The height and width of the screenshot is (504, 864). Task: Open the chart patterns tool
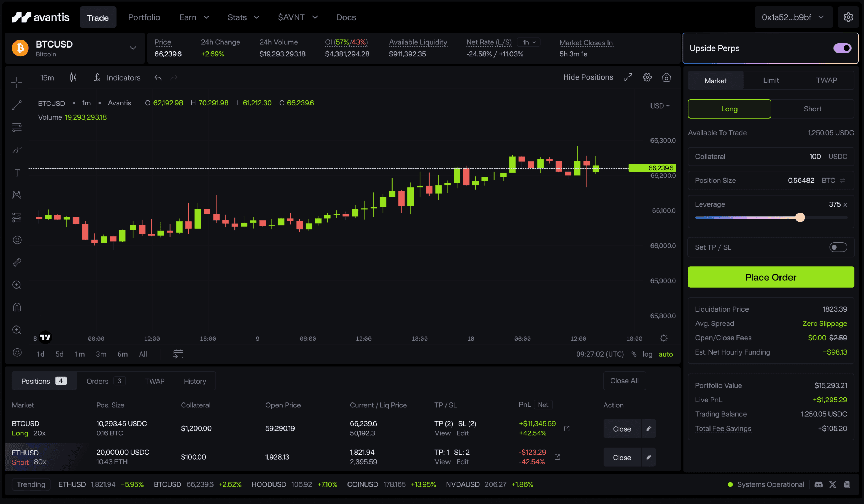[x=17, y=195]
